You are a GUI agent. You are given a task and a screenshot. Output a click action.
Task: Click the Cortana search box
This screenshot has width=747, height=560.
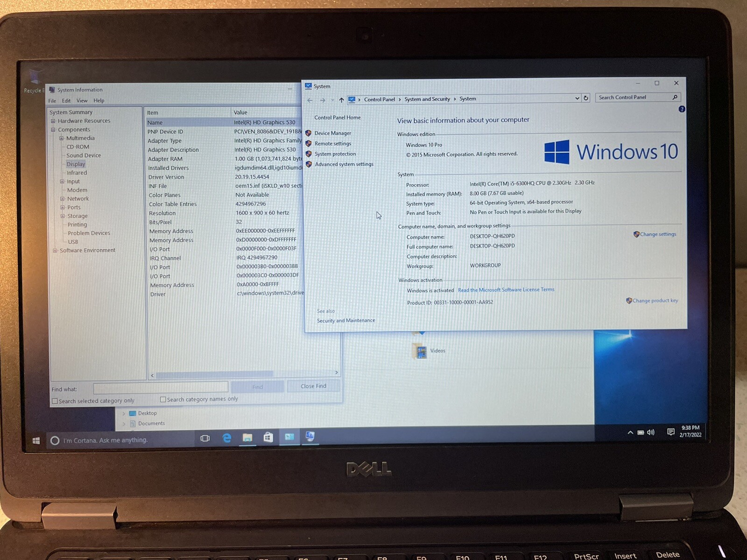120,440
